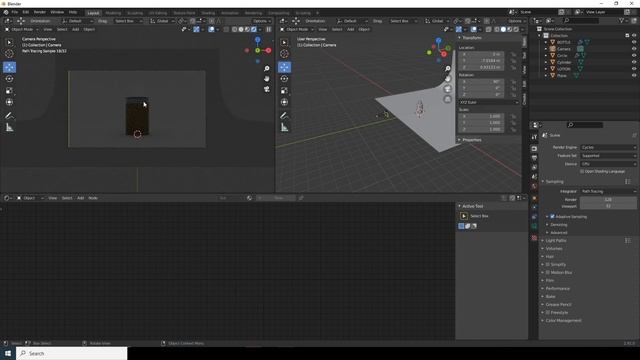Click the Windows taskbar Search box
The width and height of the screenshot is (640, 360).
tap(72, 353)
